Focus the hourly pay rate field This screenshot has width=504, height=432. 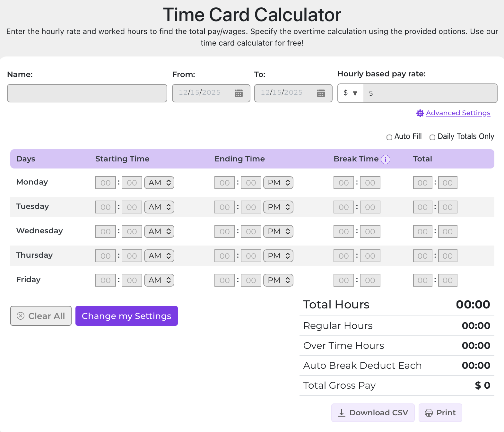tap(430, 93)
